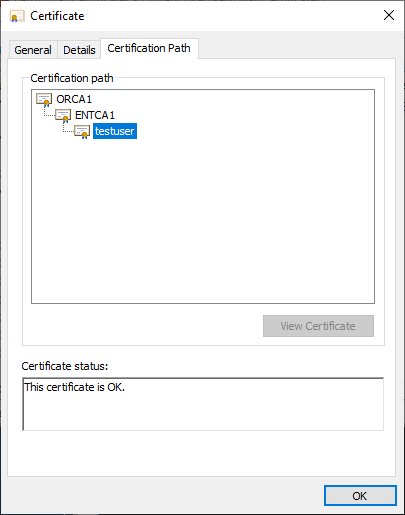This screenshot has height=515, width=405.
Task: Click the 'Certificate' window title text
Action: (57, 16)
